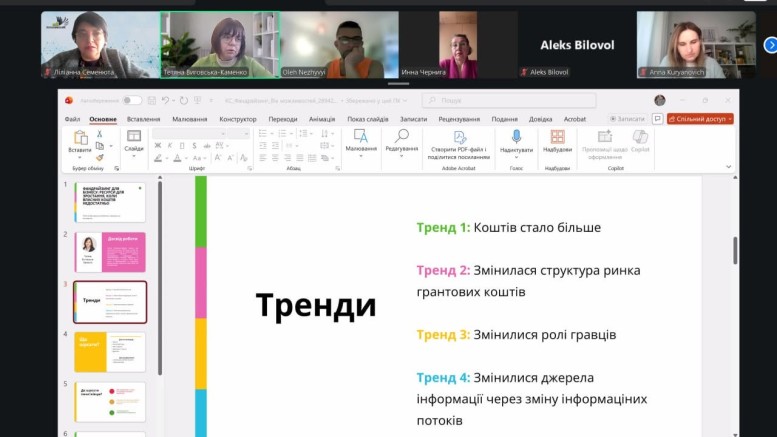Viewport: 777px width, 437px height.
Task: Click in the Пошук search field
Action: [509, 101]
